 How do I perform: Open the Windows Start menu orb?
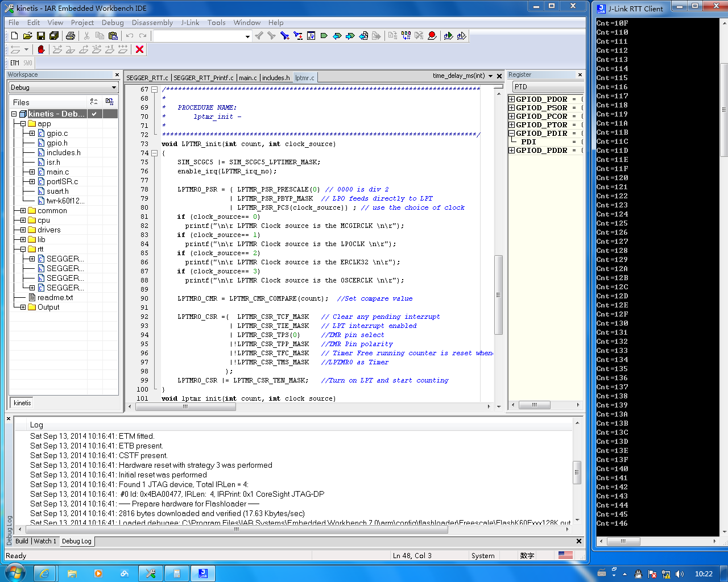click(x=14, y=573)
